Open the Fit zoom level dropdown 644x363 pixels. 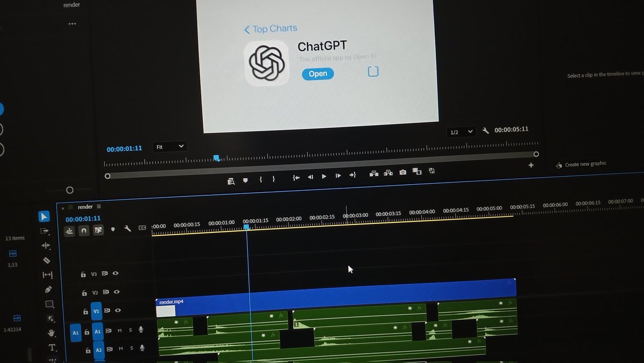click(170, 146)
